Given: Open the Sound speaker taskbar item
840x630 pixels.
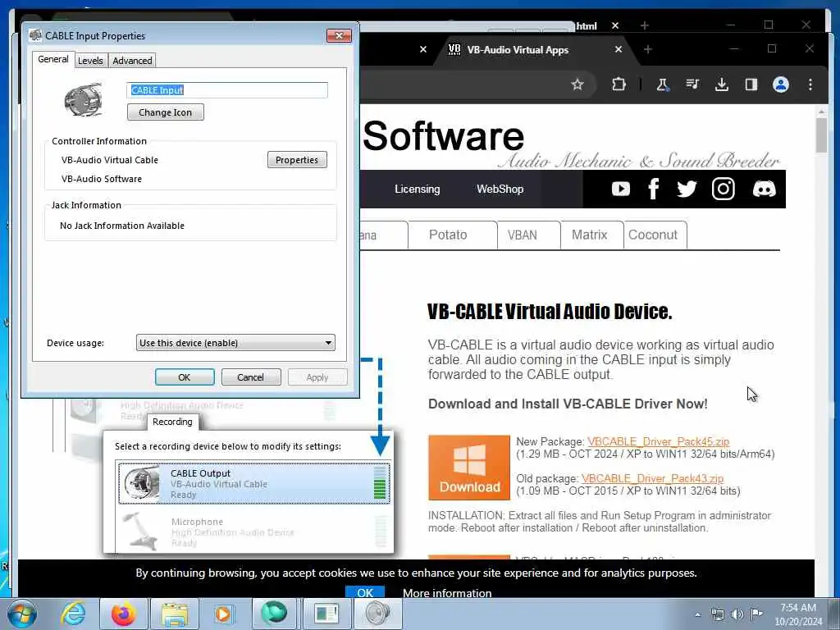Looking at the screenshot, I should tap(377, 614).
